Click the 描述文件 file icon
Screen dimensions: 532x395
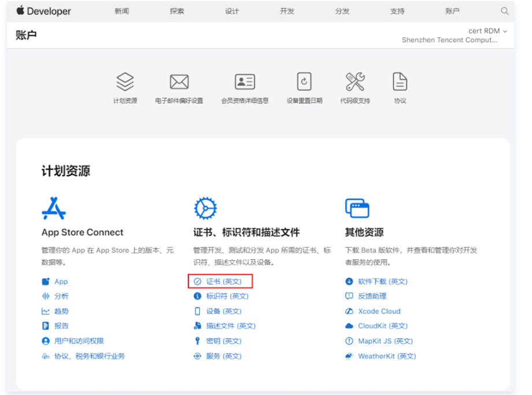(x=198, y=326)
